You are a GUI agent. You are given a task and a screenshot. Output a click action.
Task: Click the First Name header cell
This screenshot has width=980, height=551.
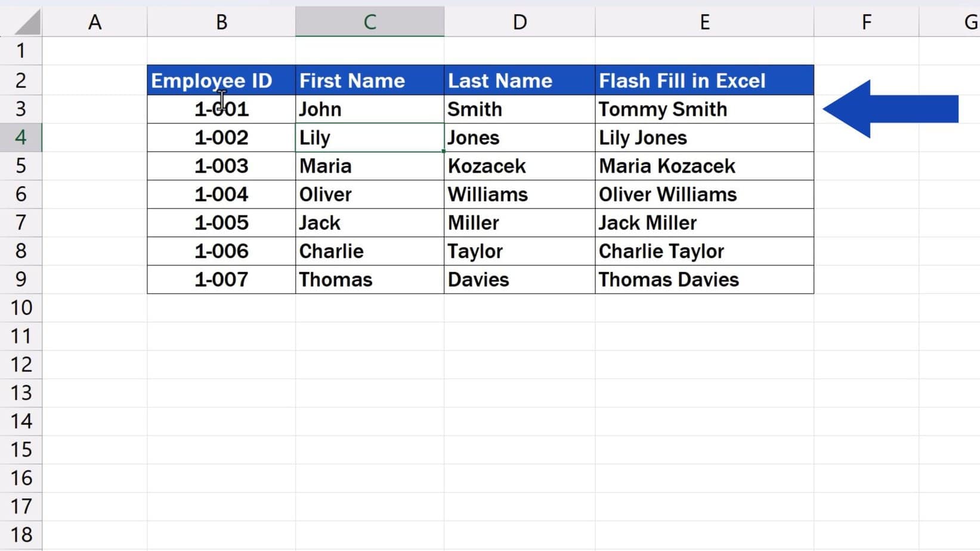pos(369,81)
